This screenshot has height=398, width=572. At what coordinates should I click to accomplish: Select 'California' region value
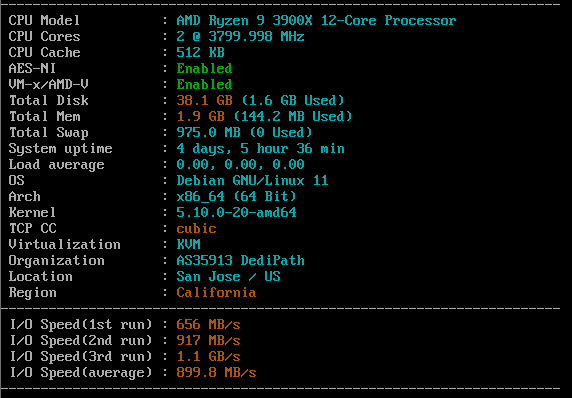(x=216, y=293)
